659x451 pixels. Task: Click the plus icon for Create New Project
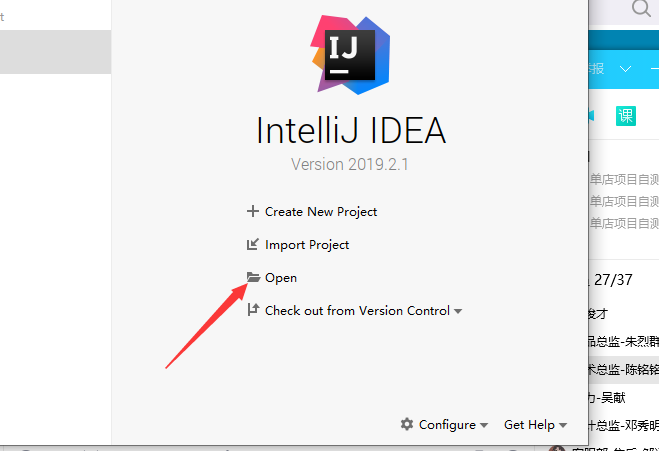point(252,212)
